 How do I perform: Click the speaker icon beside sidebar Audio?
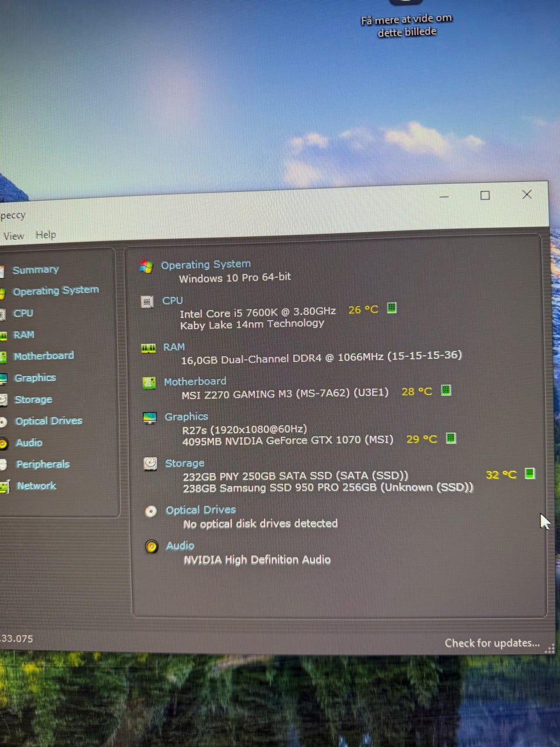pyautogui.click(x=3, y=444)
